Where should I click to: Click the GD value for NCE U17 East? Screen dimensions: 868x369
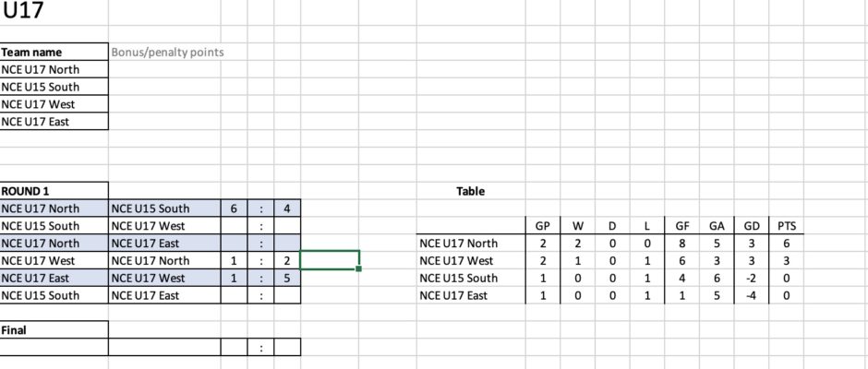752,295
